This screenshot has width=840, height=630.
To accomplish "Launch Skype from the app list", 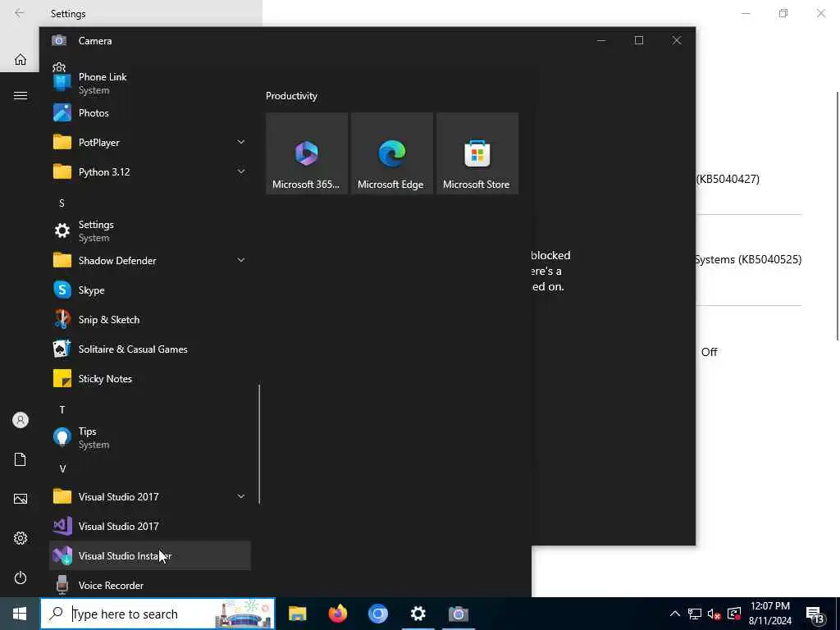I will (149, 290).
